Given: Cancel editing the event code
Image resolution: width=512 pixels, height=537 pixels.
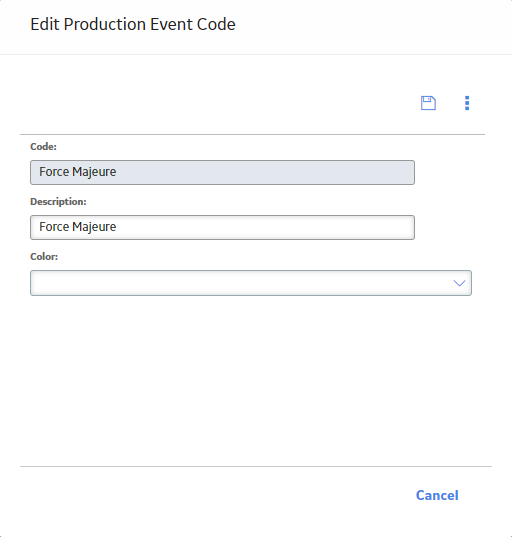Looking at the screenshot, I should (437, 495).
